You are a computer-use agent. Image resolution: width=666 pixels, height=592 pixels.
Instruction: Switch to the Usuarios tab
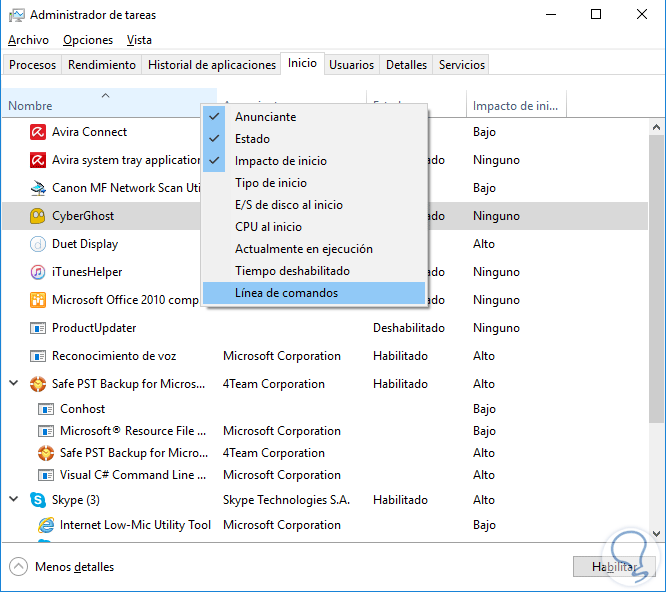[352, 65]
